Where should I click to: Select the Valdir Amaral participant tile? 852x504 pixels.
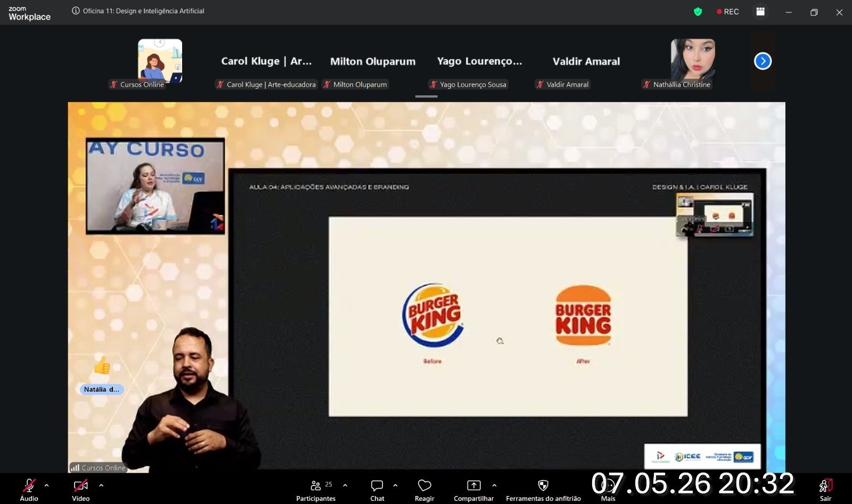pyautogui.click(x=586, y=61)
